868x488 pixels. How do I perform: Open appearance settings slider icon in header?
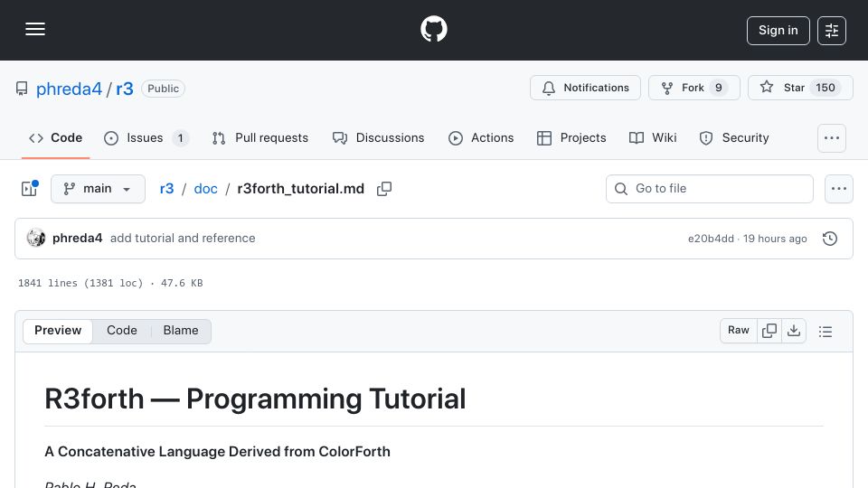pyautogui.click(x=832, y=31)
